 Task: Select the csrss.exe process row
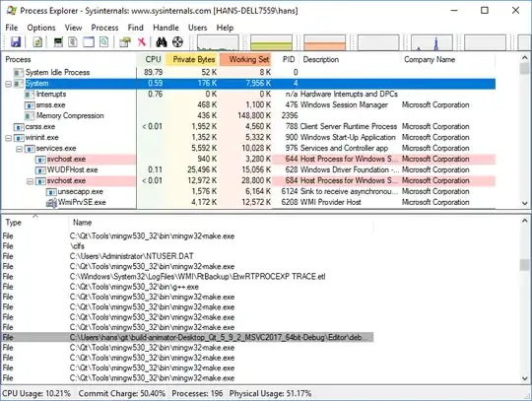coord(248,126)
